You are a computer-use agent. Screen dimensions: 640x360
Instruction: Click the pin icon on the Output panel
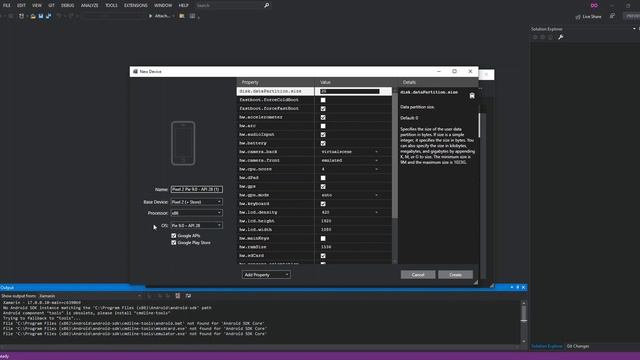(x=518, y=288)
